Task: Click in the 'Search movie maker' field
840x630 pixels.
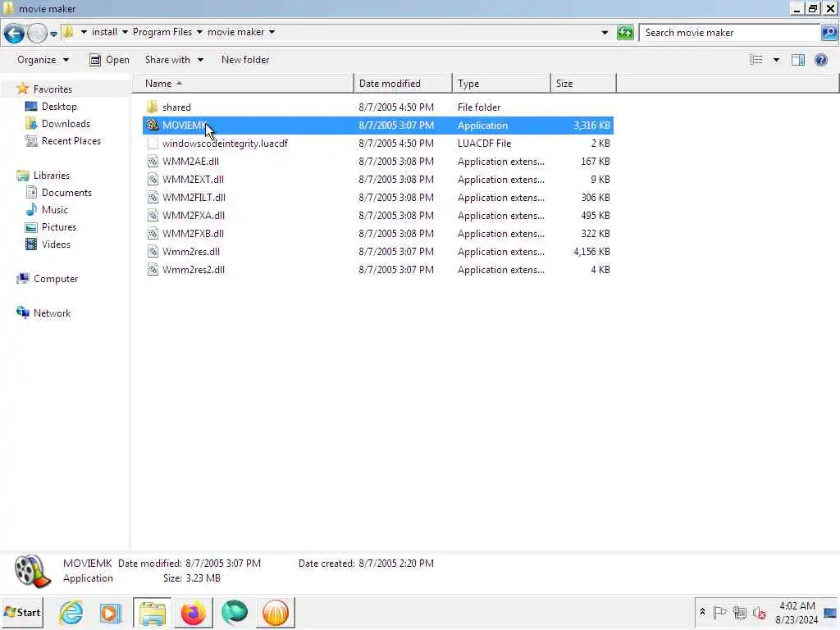Action: [731, 33]
